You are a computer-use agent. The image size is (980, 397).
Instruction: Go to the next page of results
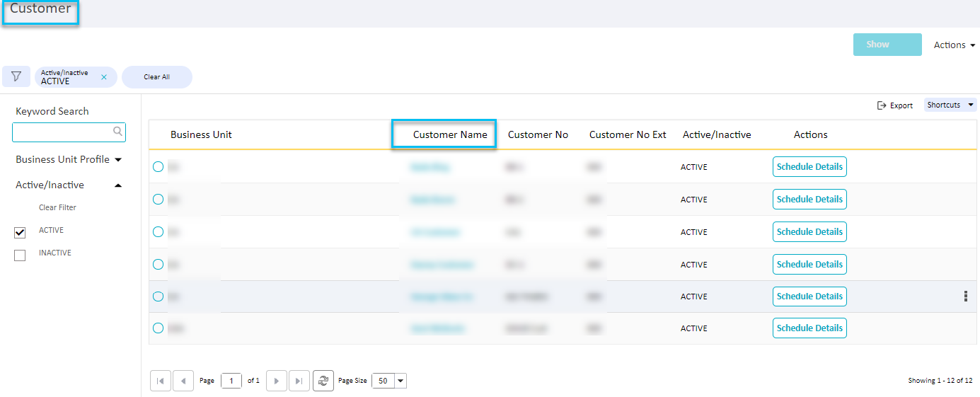[277, 381]
